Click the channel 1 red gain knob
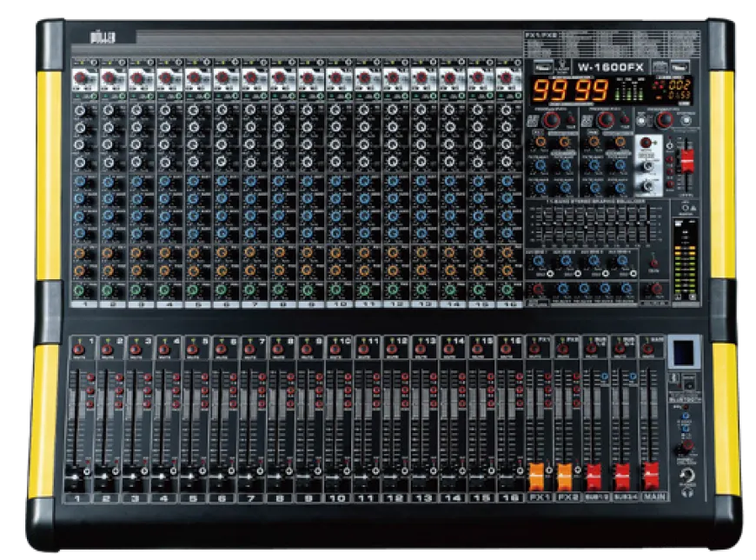Screen dimensions: 756x560 pyautogui.click(x=81, y=78)
